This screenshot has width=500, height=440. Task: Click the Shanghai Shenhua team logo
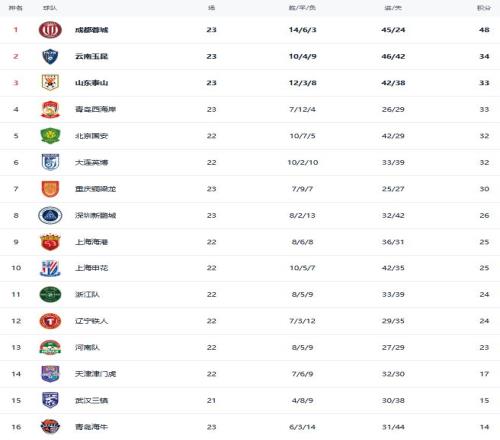(x=50, y=268)
